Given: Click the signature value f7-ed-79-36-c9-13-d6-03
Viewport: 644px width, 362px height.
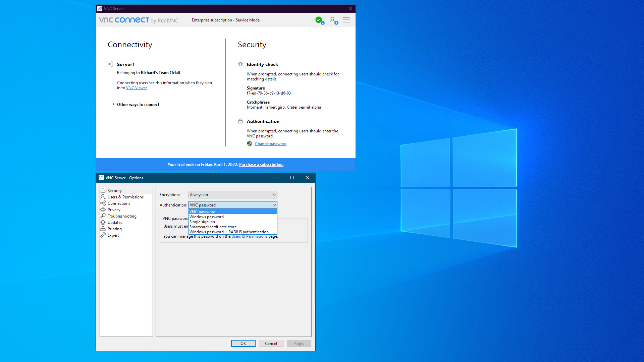Looking at the screenshot, I should [269, 93].
